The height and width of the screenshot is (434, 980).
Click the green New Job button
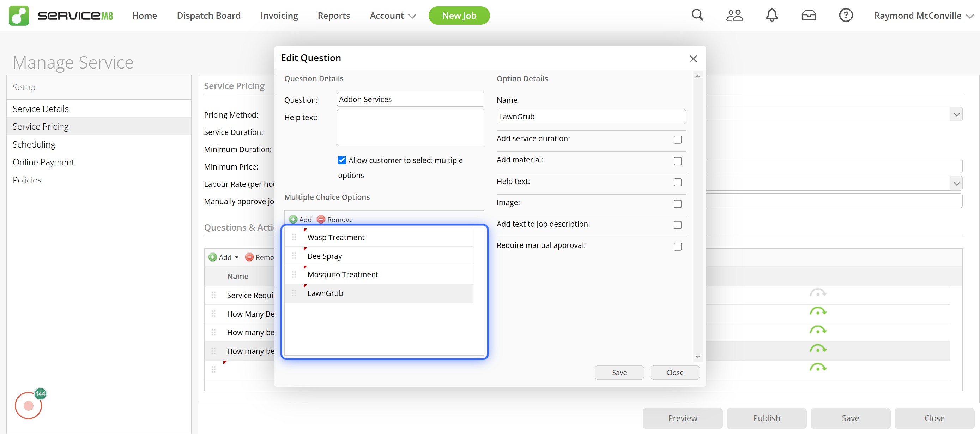click(x=459, y=16)
